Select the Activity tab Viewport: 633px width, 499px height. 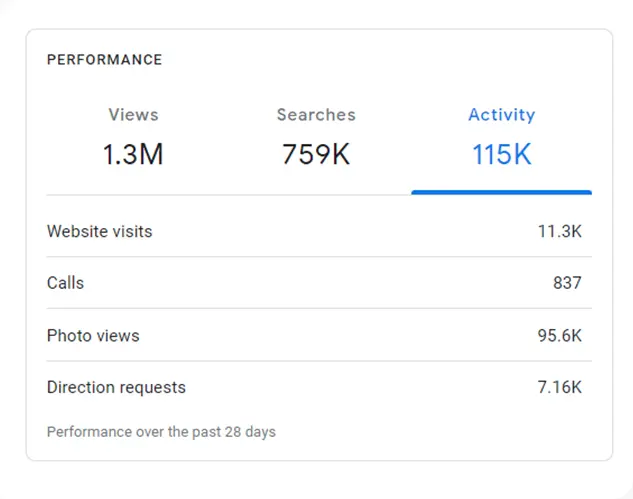(x=501, y=115)
